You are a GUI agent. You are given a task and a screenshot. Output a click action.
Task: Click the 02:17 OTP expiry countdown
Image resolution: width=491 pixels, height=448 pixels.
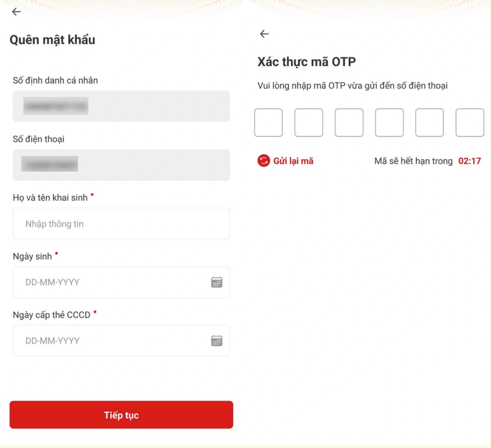pyautogui.click(x=469, y=161)
